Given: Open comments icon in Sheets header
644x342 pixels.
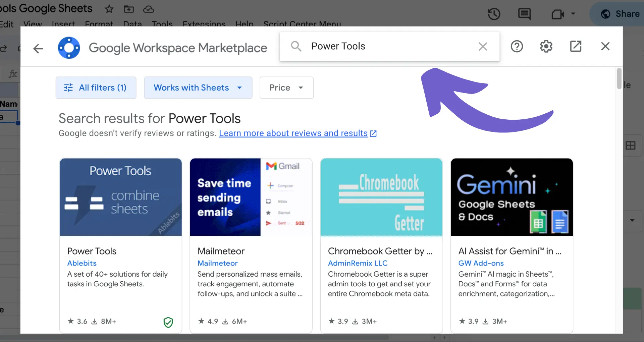Looking at the screenshot, I should tap(524, 14).
